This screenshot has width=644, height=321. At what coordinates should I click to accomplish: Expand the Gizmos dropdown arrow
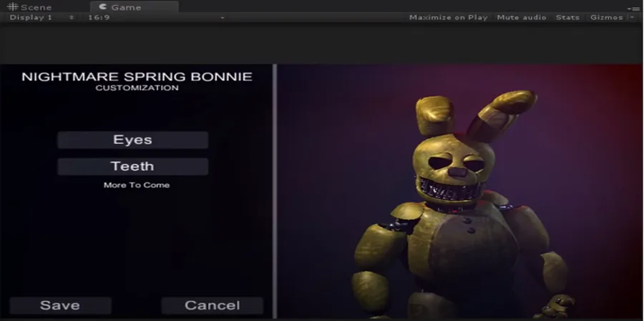tap(631, 17)
